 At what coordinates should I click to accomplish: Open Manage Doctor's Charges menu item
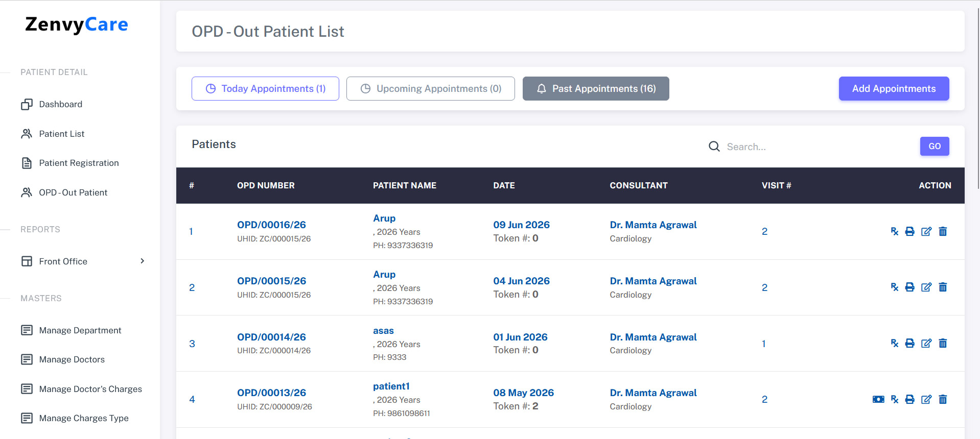[90, 389]
